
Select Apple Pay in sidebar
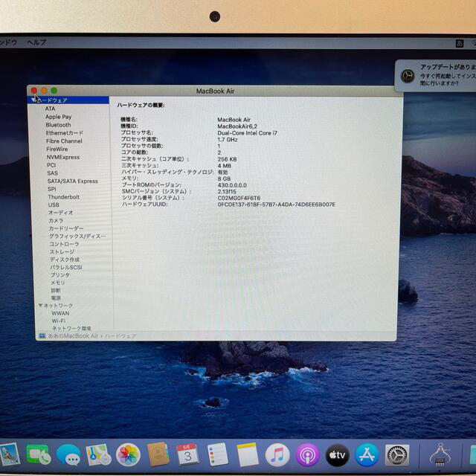click(58, 117)
